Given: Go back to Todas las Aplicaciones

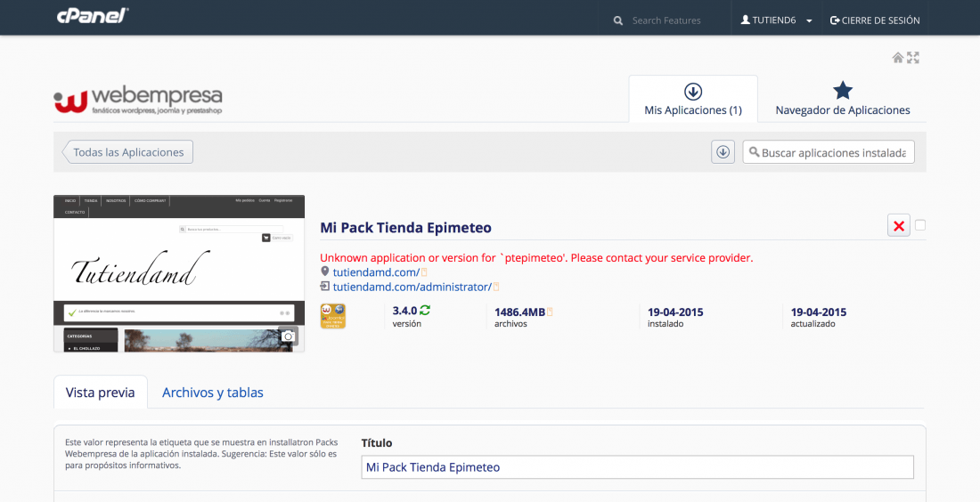Looking at the screenshot, I should click(127, 151).
